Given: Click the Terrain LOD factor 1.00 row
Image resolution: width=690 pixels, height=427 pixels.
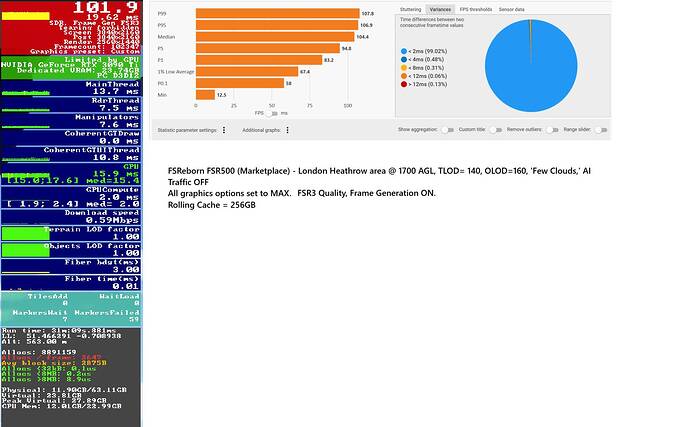Looking at the screenshot, I should point(71,233).
